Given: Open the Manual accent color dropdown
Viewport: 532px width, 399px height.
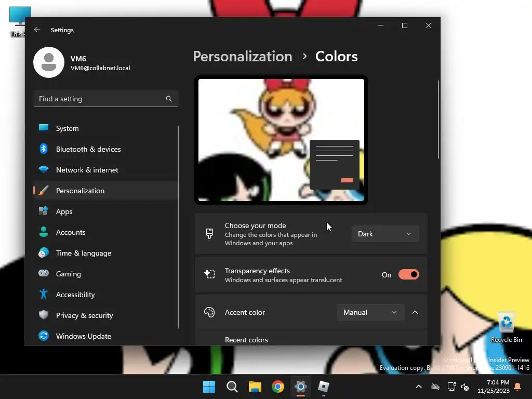Looking at the screenshot, I should coord(370,312).
